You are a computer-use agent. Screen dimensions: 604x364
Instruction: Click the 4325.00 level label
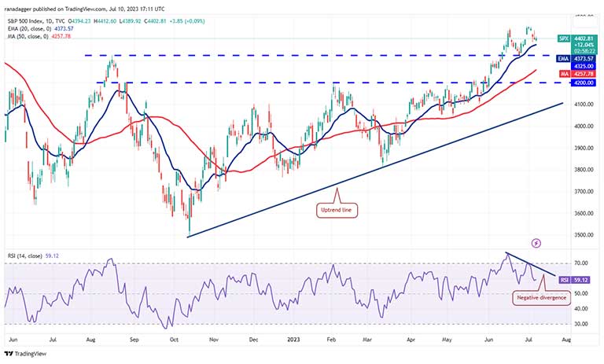(x=584, y=66)
